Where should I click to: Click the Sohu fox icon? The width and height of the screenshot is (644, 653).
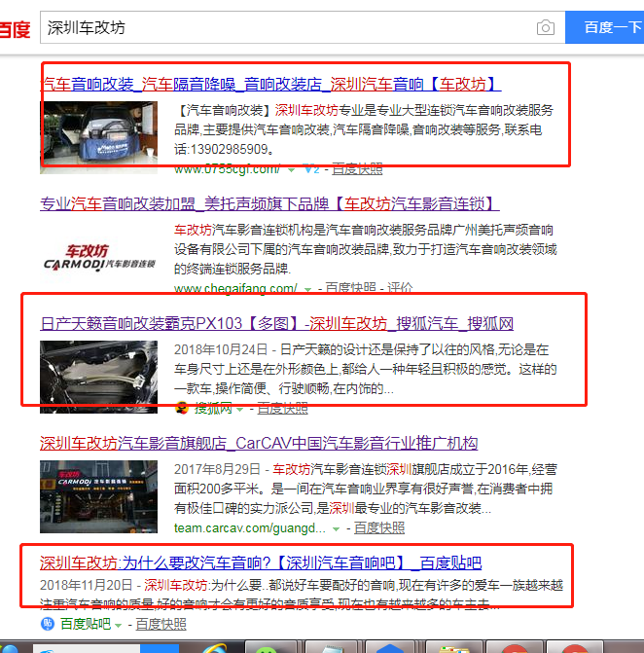tap(182, 409)
